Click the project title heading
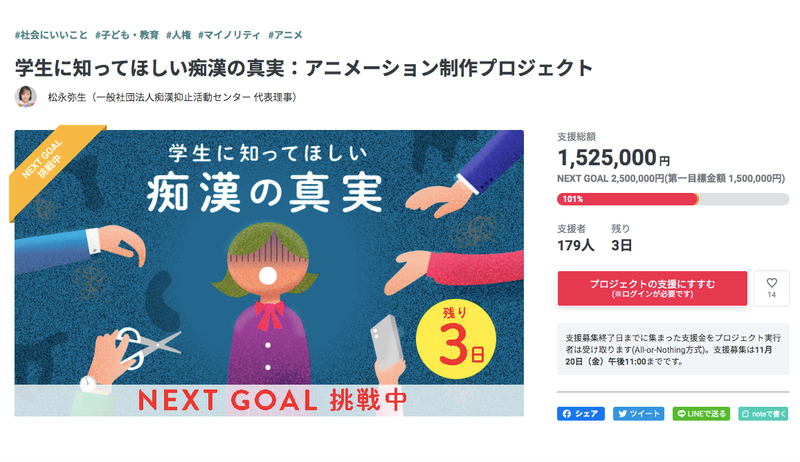The image size is (800, 462). coord(304,68)
